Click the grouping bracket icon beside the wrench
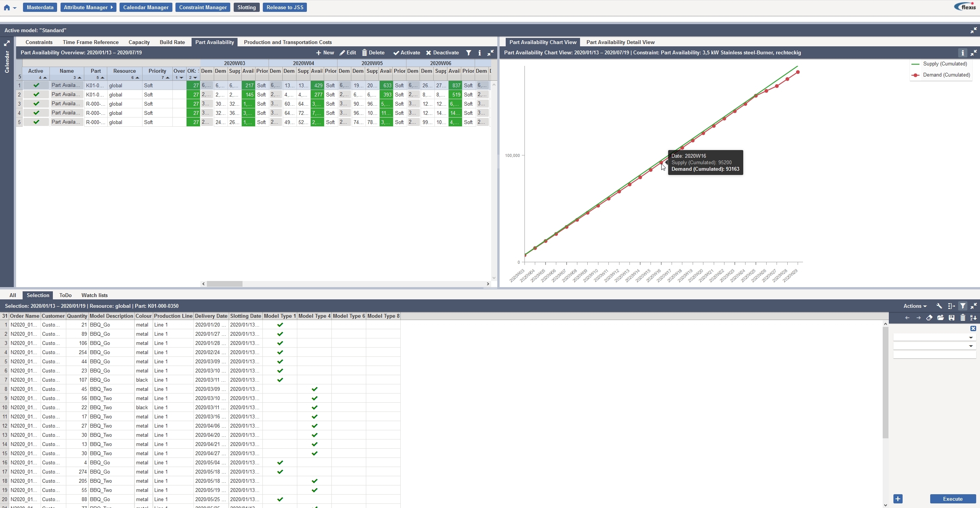 coord(951,306)
